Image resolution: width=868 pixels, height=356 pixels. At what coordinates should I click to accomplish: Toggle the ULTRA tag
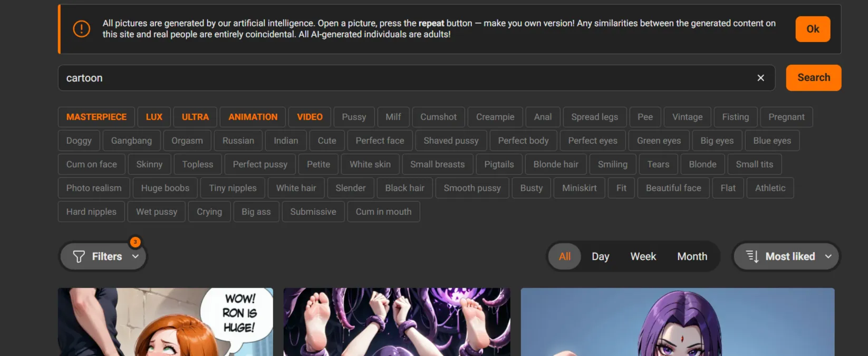[x=195, y=117]
